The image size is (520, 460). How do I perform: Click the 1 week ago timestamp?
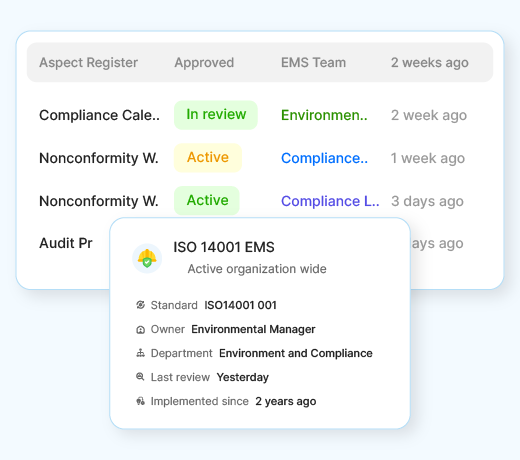point(428,158)
